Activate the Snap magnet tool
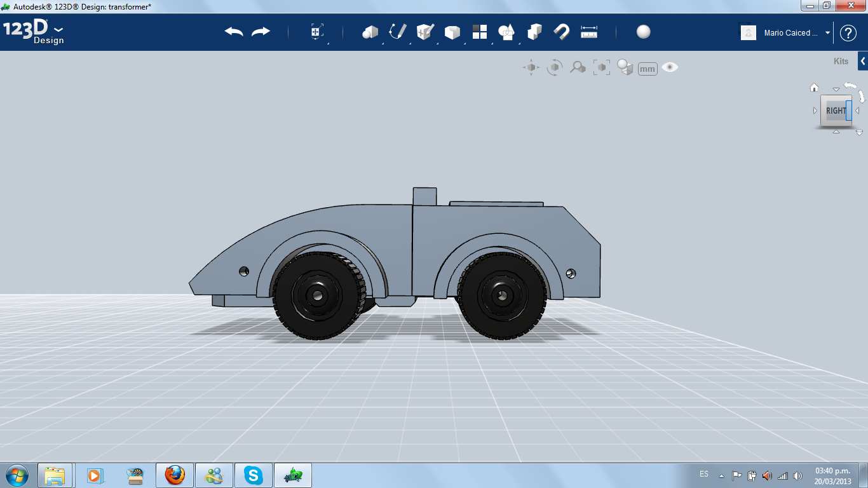Screen dimensions: 868x488 (562, 32)
